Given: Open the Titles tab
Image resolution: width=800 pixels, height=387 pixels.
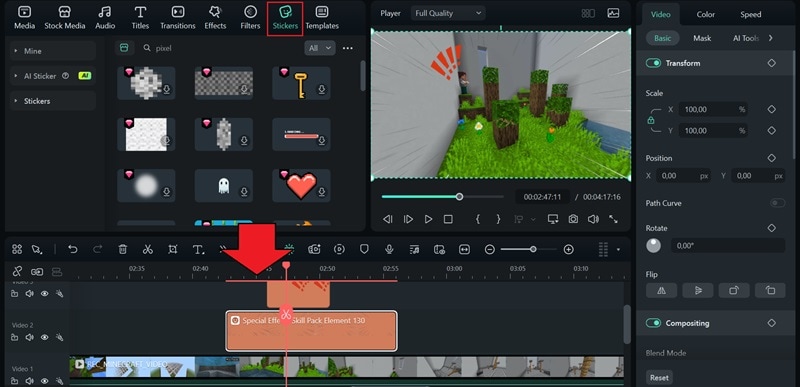Looking at the screenshot, I should (140, 18).
